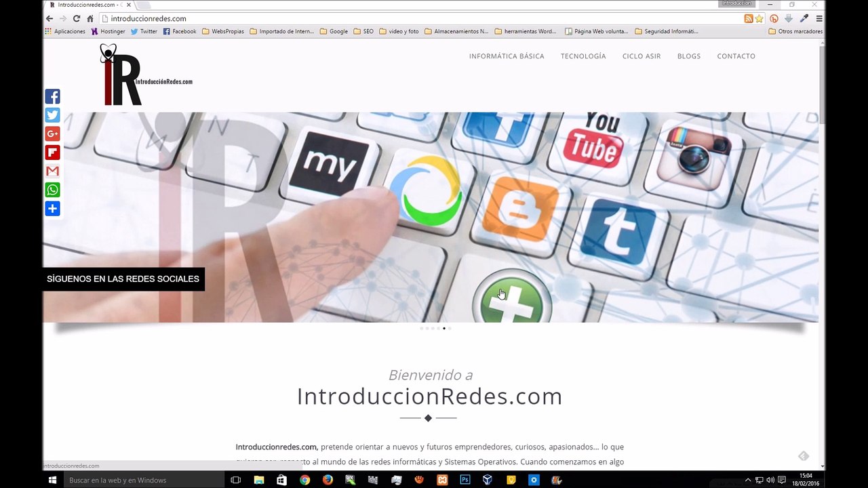Open clock and date in taskbar
868x488 pixels.
806,480
